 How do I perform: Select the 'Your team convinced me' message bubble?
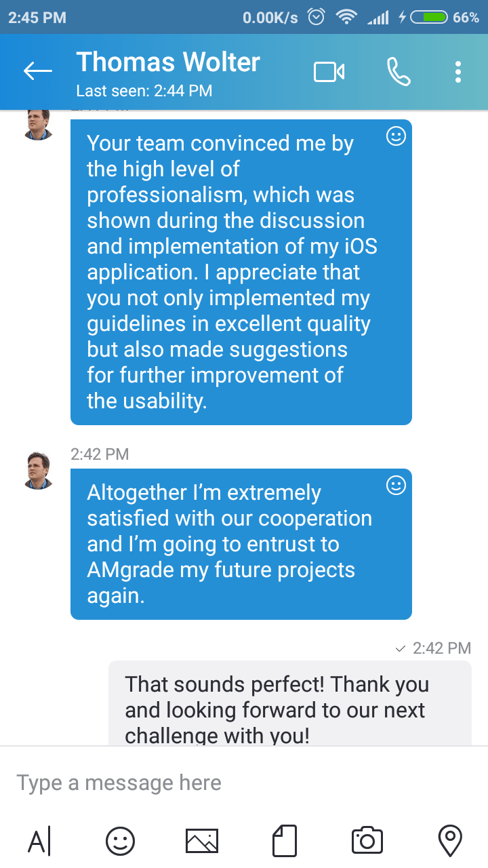click(x=241, y=272)
